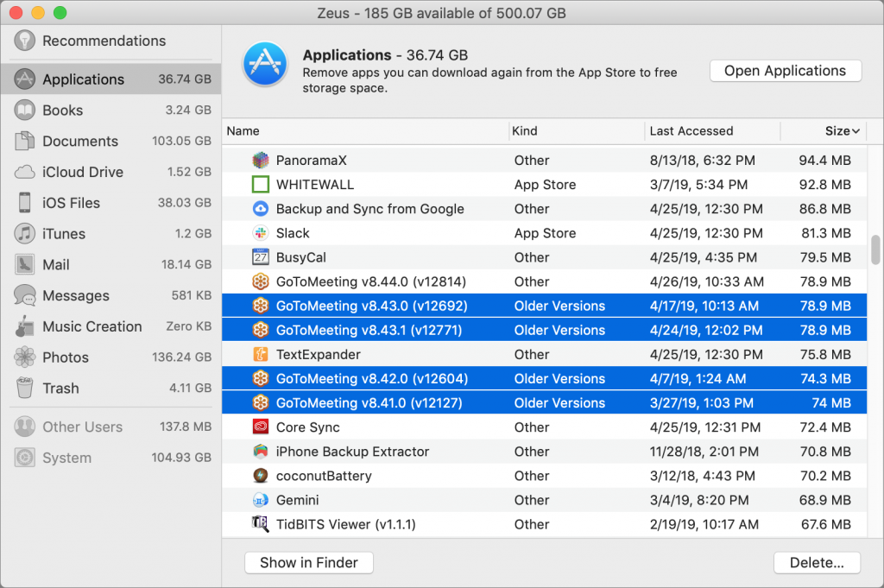Click the iCloud Drive cloud icon
Image resolution: width=884 pixels, height=588 pixels.
24,172
